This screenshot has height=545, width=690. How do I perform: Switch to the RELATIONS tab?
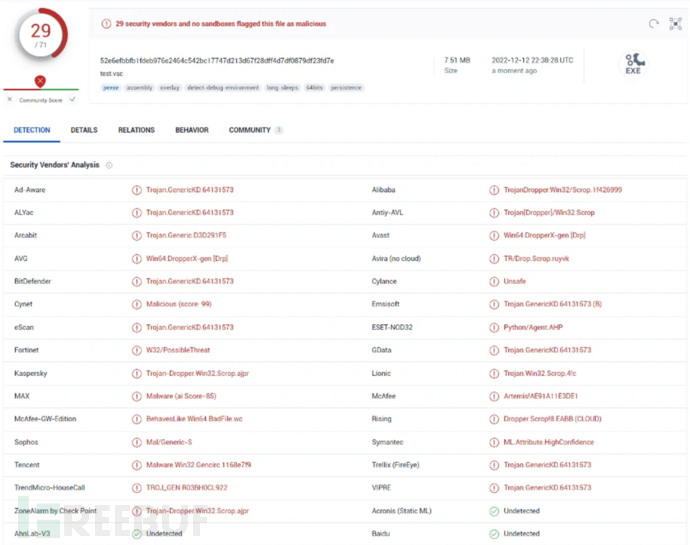[136, 130]
